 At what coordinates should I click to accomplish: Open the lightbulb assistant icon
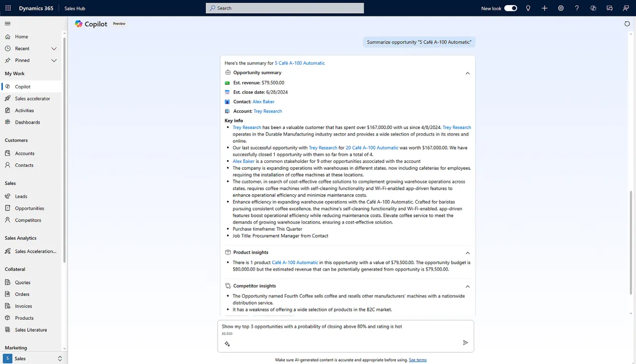tap(528, 8)
